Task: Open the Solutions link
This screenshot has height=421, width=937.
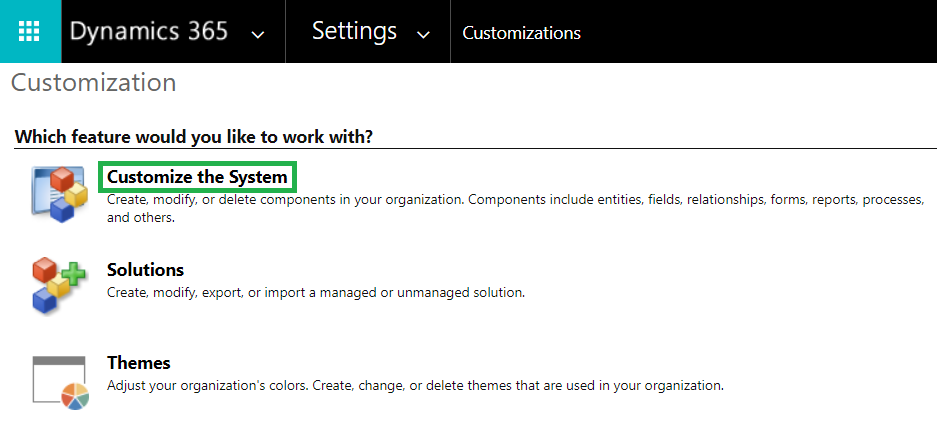Action: (145, 270)
